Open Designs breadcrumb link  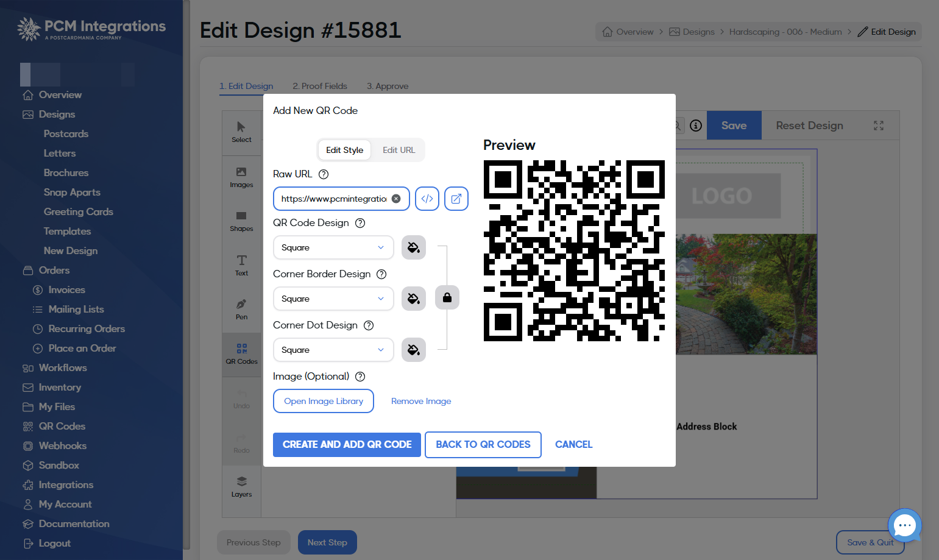[692, 32]
